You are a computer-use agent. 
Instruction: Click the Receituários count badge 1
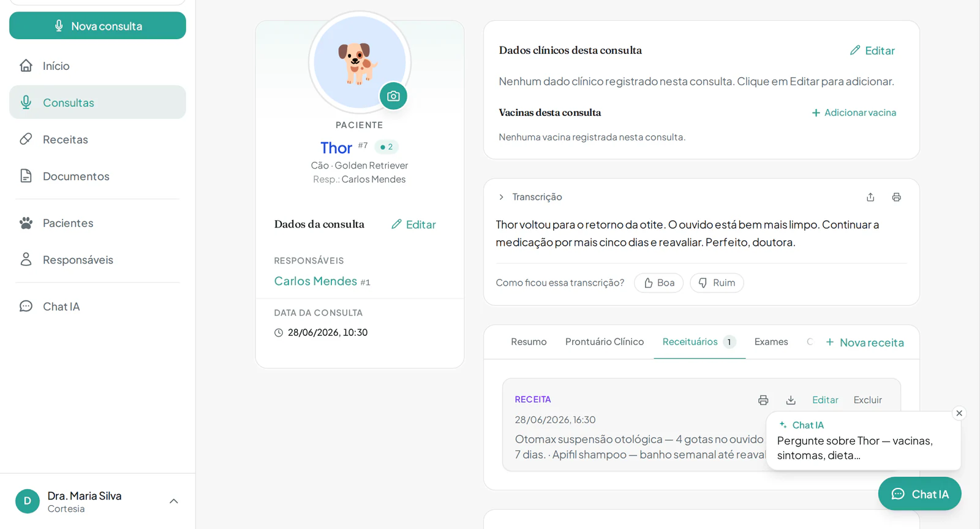pos(729,342)
